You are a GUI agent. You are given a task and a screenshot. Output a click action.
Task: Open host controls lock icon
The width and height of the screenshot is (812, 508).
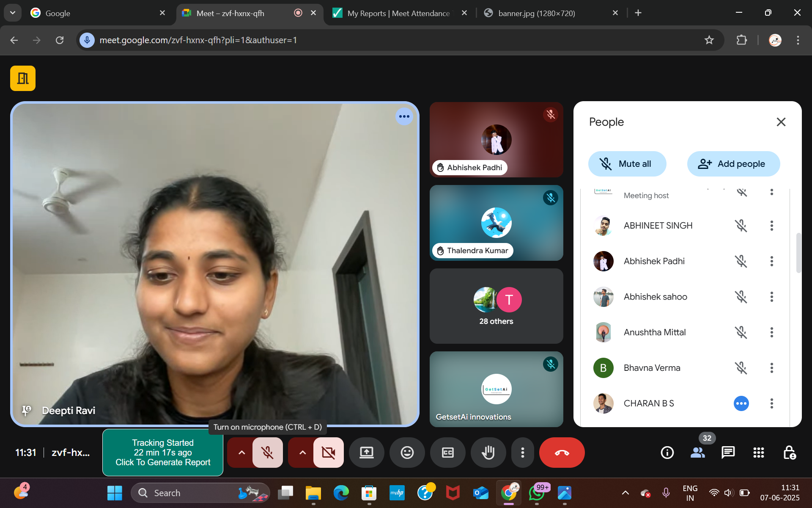tap(789, 453)
